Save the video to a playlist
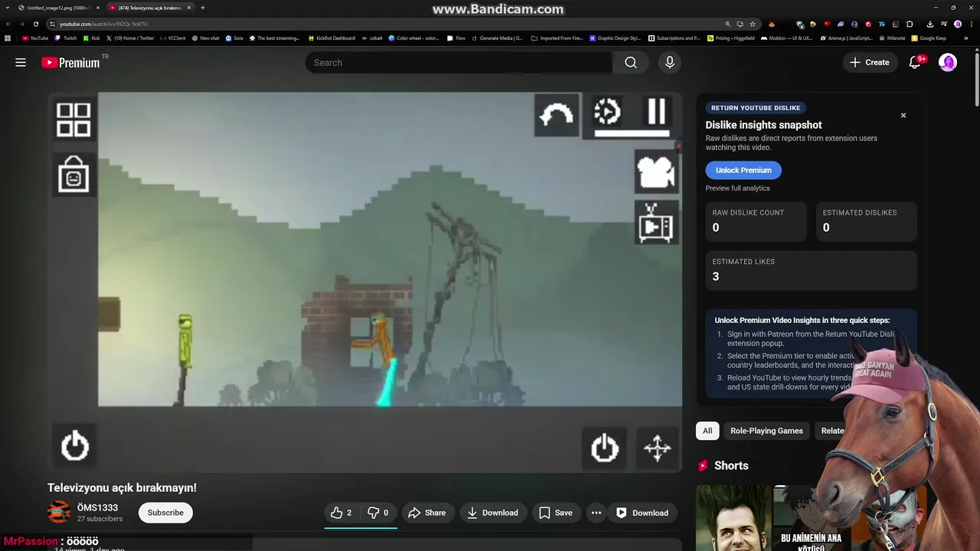 556,513
